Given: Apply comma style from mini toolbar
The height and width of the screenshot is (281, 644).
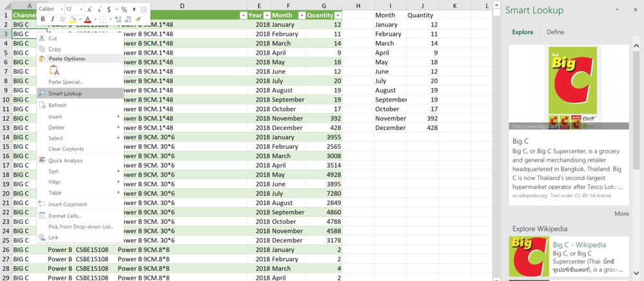Looking at the screenshot, I should point(133,10).
